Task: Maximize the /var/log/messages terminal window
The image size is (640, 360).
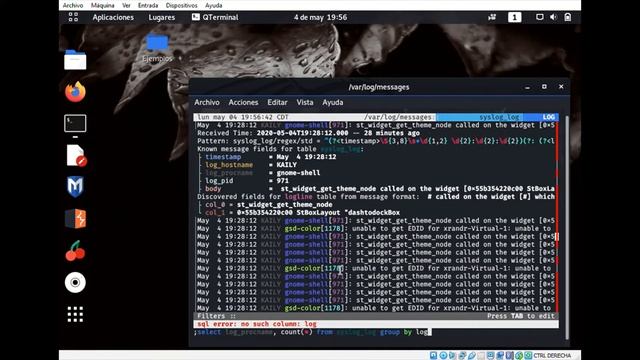Action: coord(544,87)
